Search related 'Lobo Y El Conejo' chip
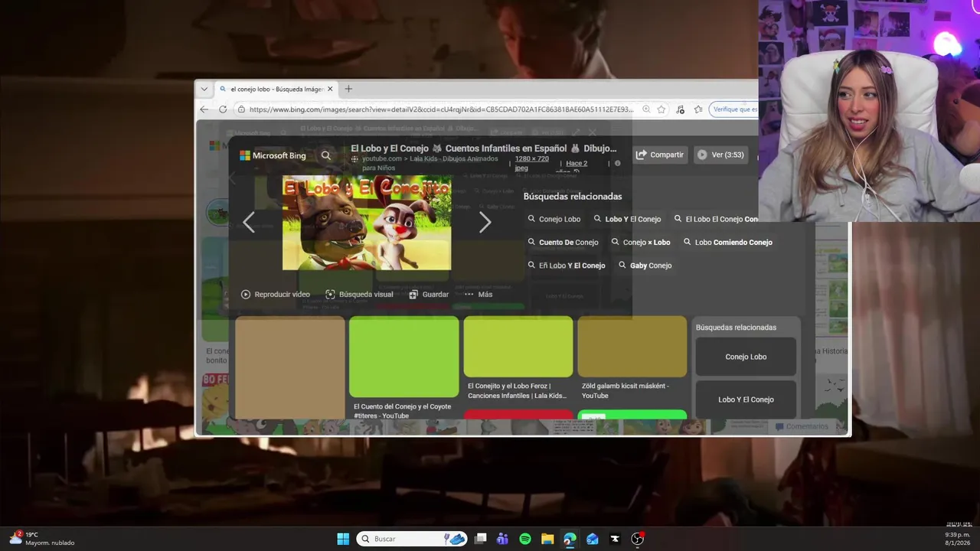The image size is (980, 551). (x=627, y=219)
